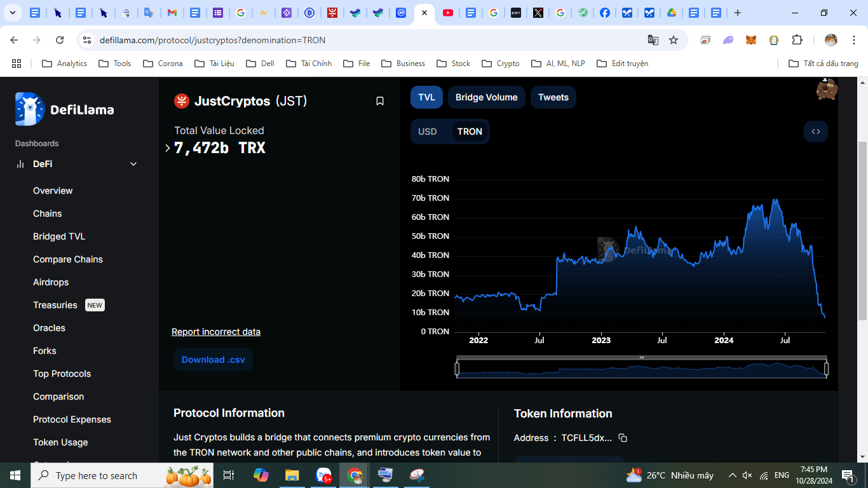This screenshot has width=868, height=488.
Task: Open the Oracles page
Action: (49, 328)
